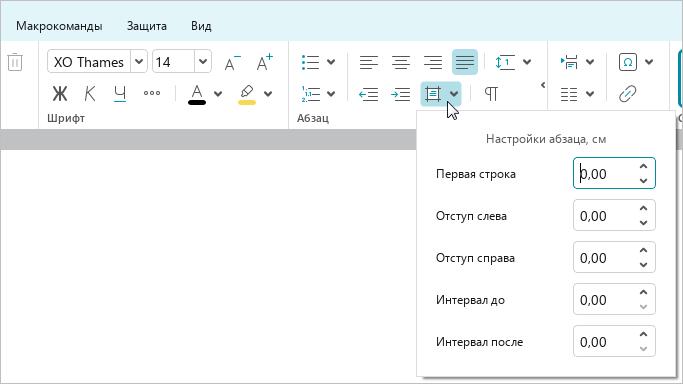Decrease Отступ справа value
Viewport: 683px width, 384px height.
(643, 265)
